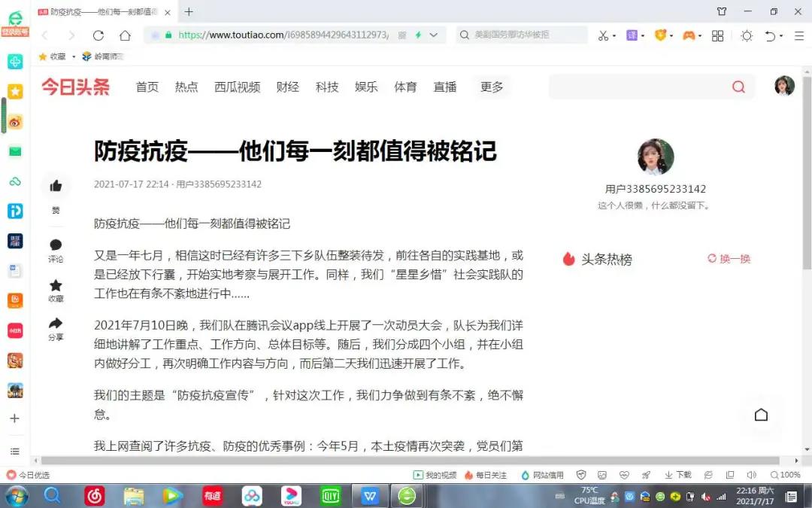The image size is (812, 508).
Task: Click the browser home button
Action: (125, 35)
